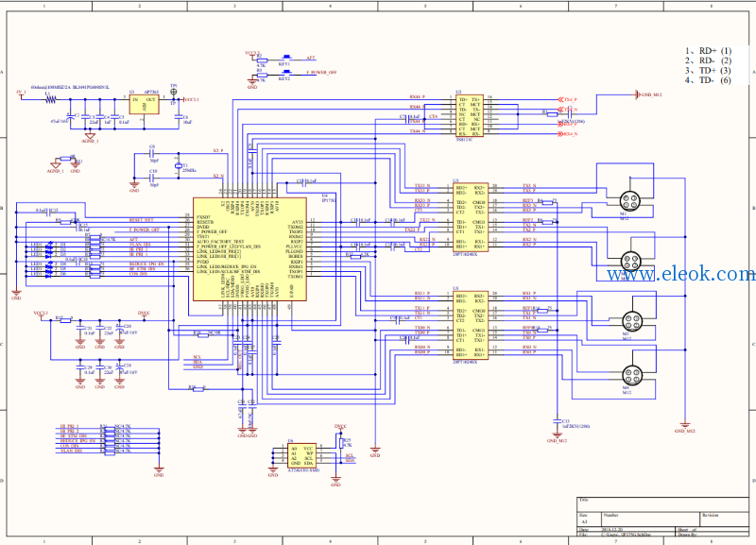Click the Drawn By field
The width and height of the screenshot is (756, 545).
coord(713,535)
